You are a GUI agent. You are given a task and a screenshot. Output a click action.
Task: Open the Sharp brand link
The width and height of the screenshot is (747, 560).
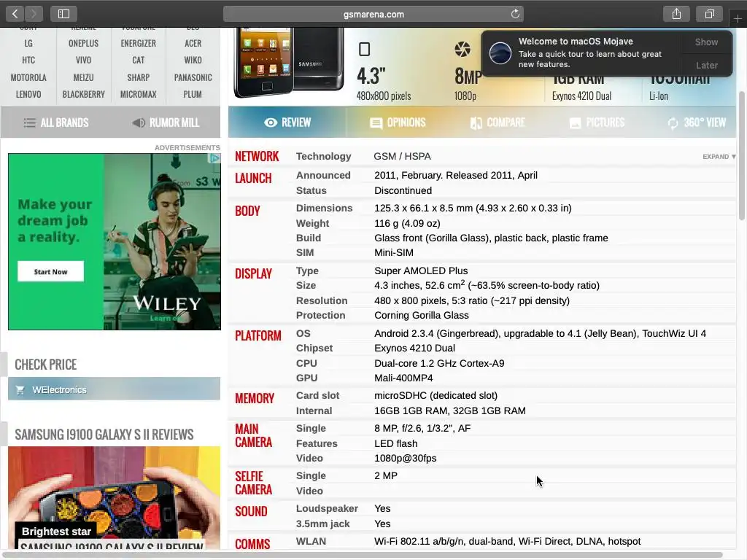pyautogui.click(x=138, y=77)
